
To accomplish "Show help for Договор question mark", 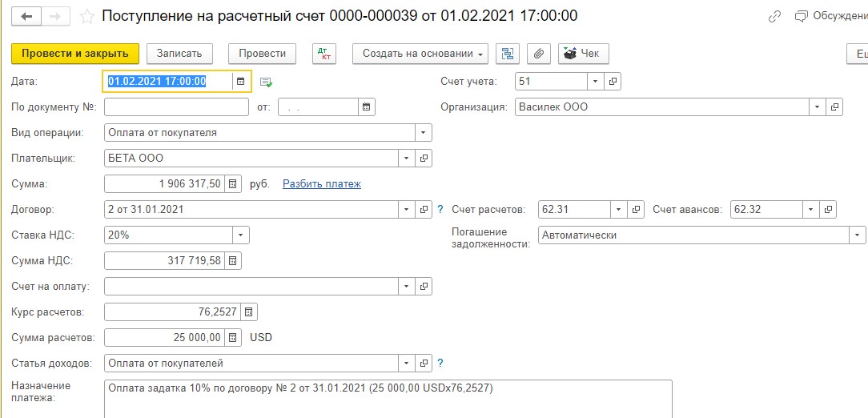I will pyautogui.click(x=440, y=210).
